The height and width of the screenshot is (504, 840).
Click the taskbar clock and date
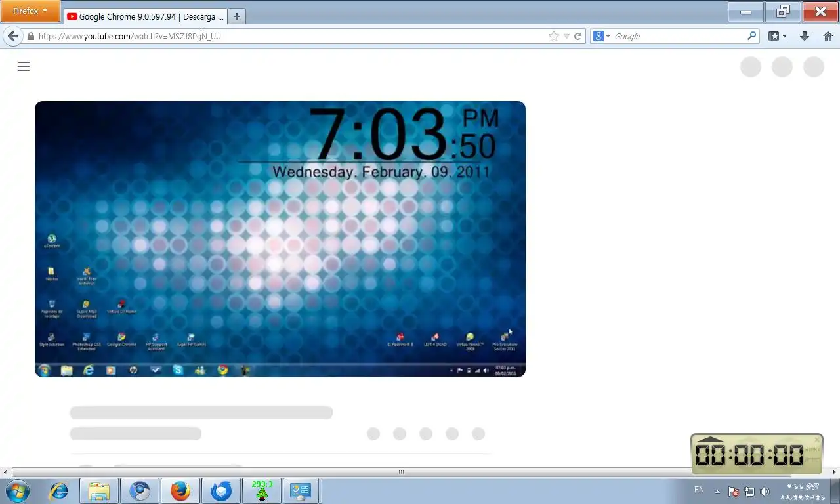[x=803, y=492]
